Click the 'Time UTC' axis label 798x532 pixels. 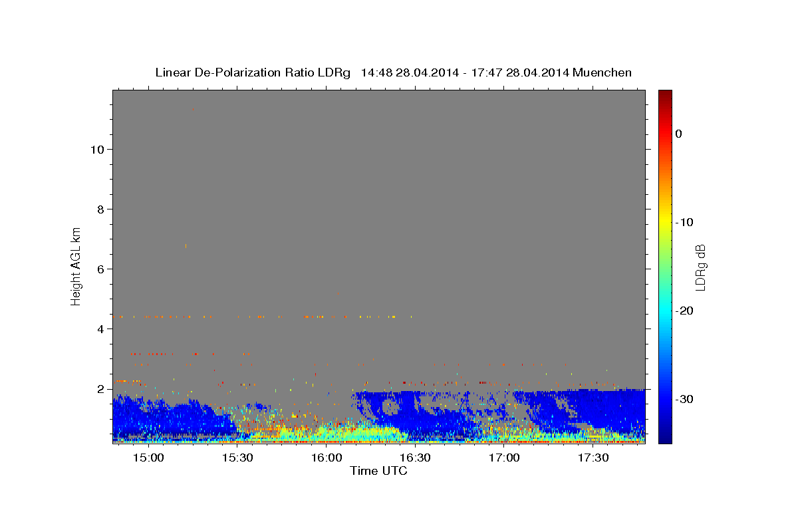[x=378, y=471]
